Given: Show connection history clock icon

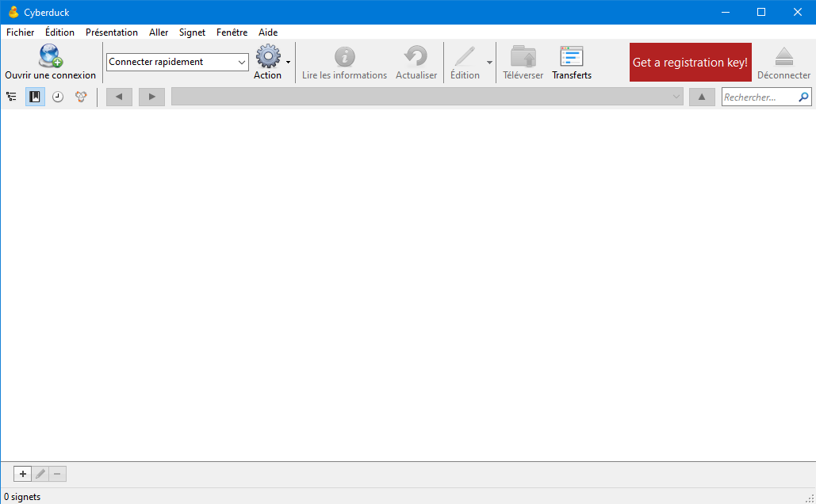Looking at the screenshot, I should (58, 97).
